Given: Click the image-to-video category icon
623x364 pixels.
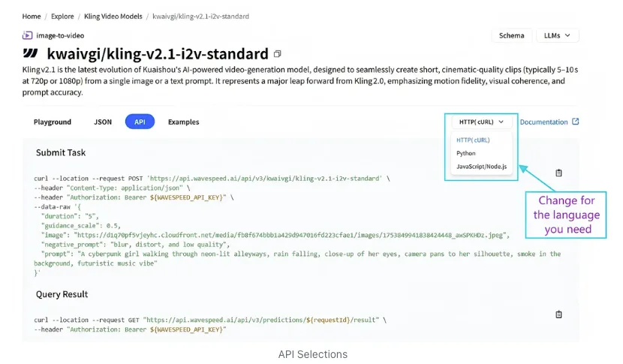Looking at the screenshot, I should (x=27, y=35).
